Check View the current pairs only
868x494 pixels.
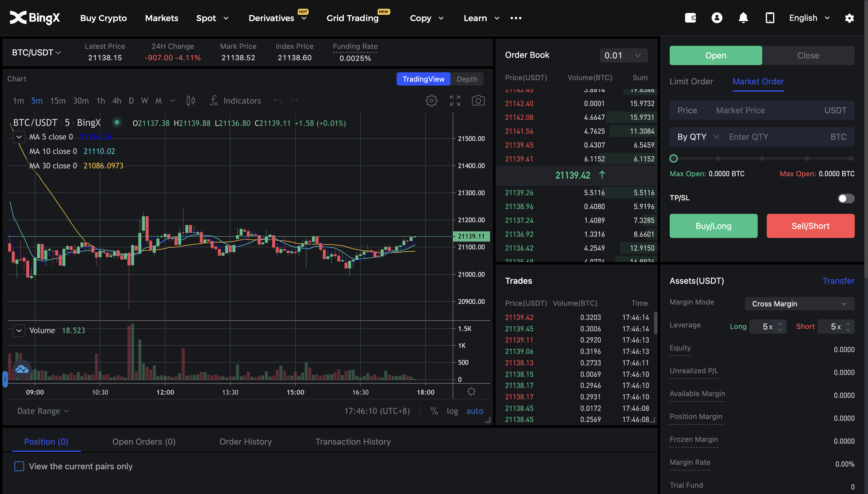coord(19,466)
